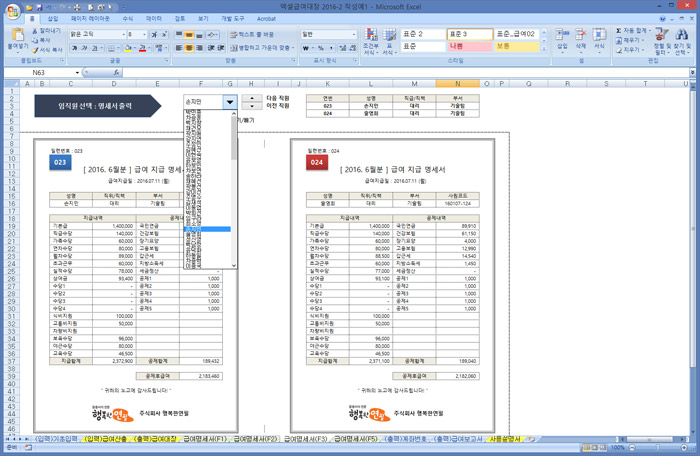
Task: Open Format as Table (표 서식)
Action: 389,42
